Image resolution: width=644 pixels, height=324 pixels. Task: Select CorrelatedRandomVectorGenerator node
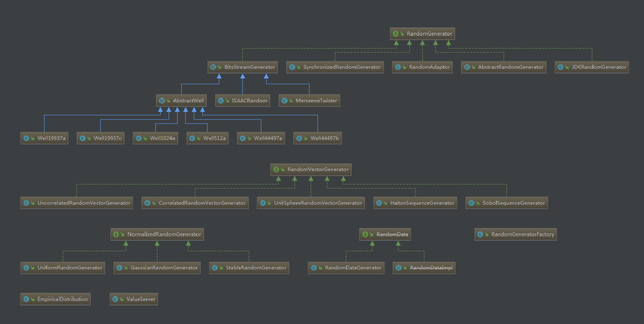[x=195, y=203]
